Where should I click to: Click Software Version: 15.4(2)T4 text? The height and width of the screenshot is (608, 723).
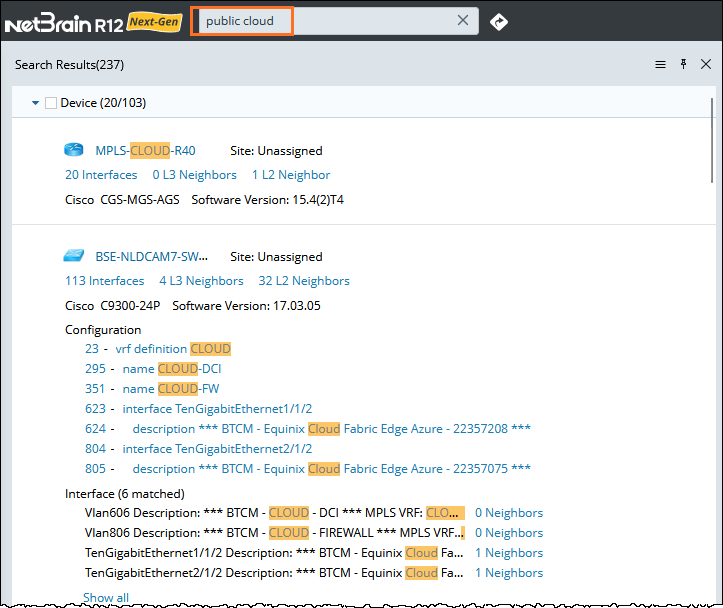[267, 200]
